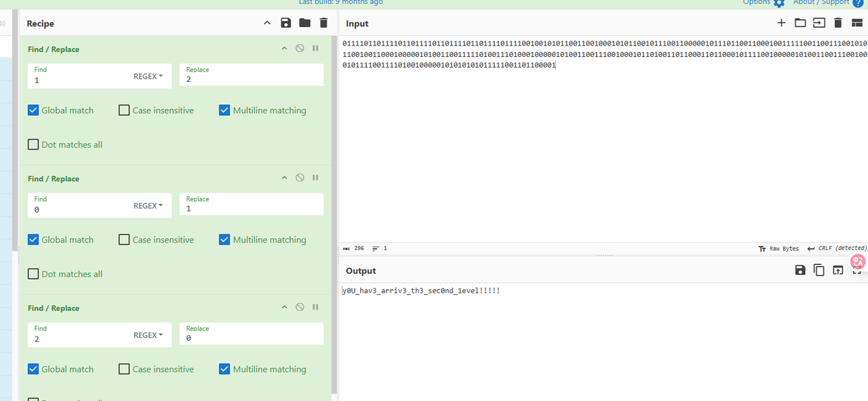Screen dimensions: 868x401
Task: Click the pink translate overlay badge
Action: (859, 262)
